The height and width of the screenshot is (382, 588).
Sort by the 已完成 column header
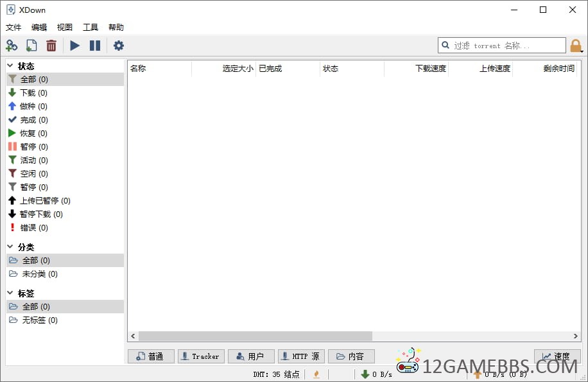(x=288, y=69)
